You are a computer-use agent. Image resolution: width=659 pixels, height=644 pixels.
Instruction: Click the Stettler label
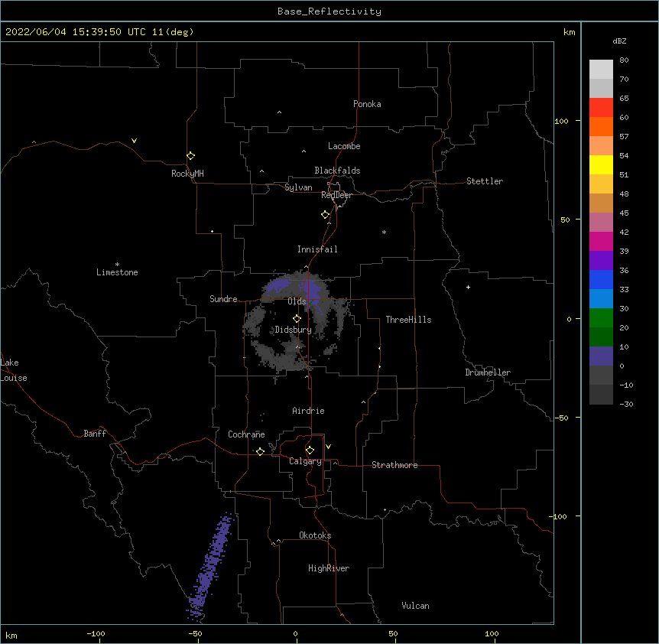(x=484, y=181)
